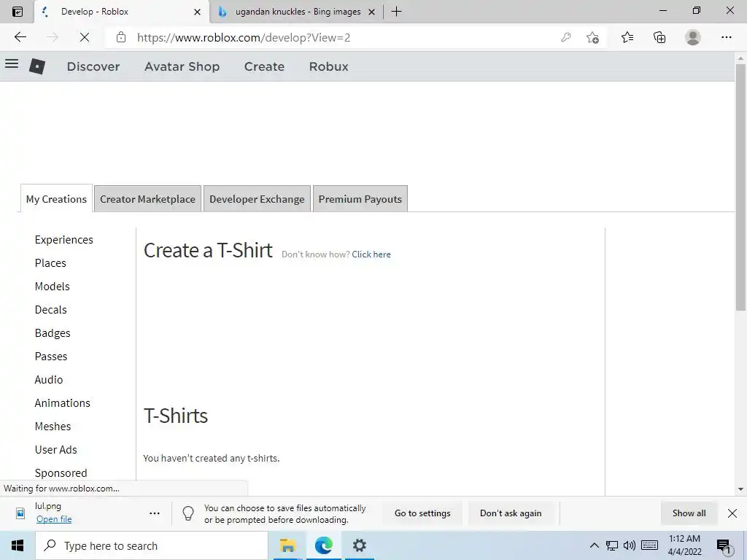Open a new tab with the plus button

396,12
